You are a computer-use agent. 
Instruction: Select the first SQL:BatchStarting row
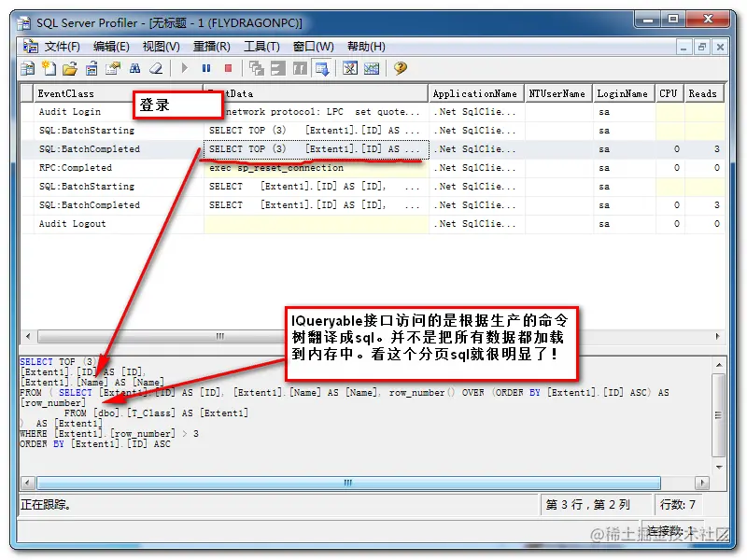373,131
